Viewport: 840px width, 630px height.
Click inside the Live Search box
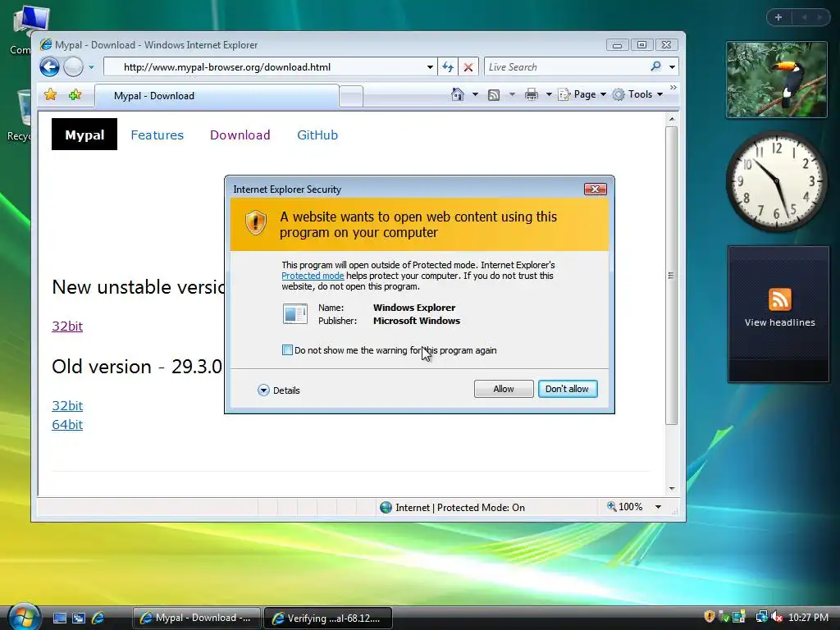567,67
